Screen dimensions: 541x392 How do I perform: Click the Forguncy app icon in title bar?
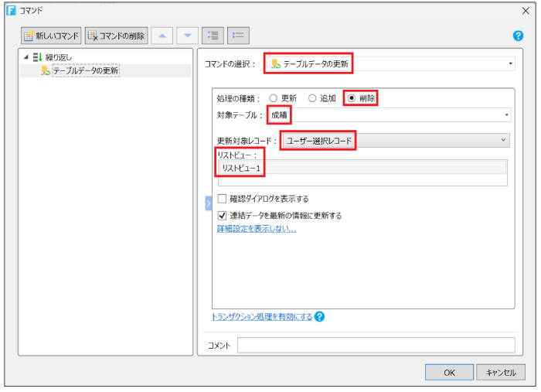[x=12, y=10]
